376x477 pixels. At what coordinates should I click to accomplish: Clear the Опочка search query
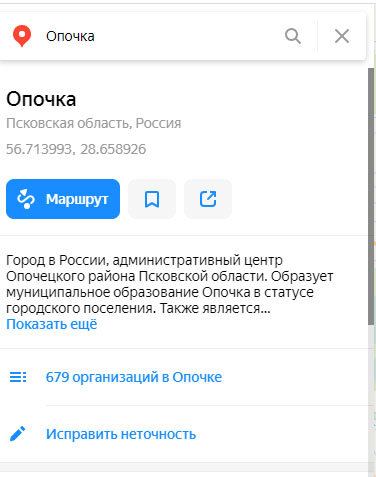(x=342, y=36)
